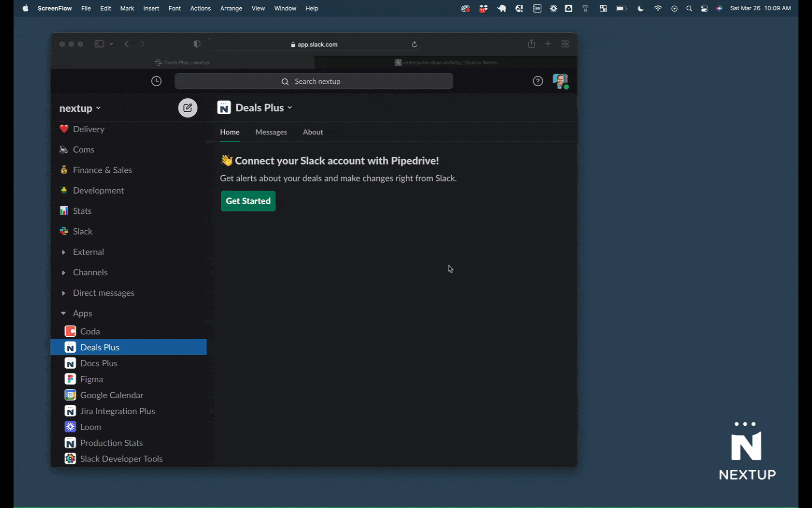Select the Deals Plus | nextup browser tab

(x=182, y=62)
